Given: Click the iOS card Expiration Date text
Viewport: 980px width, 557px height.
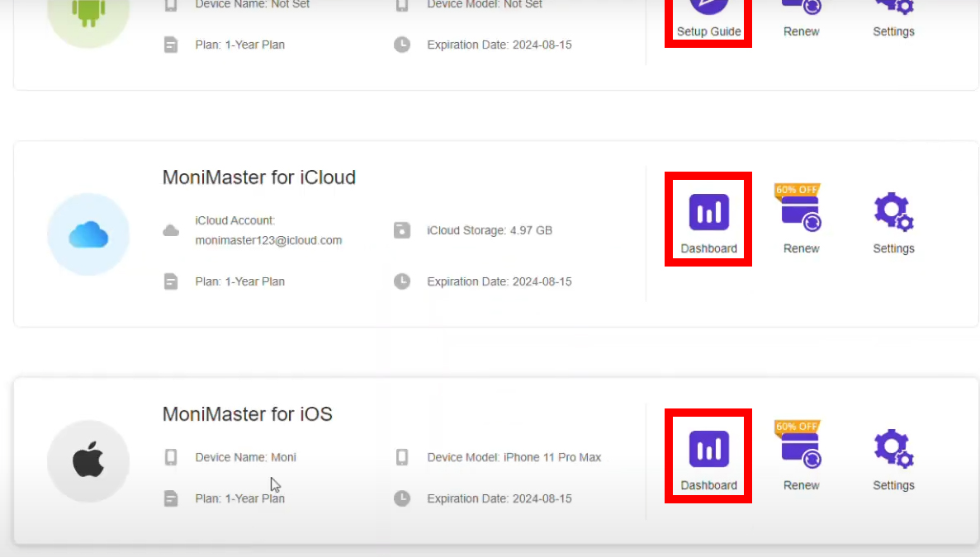Looking at the screenshot, I should [499, 498].
